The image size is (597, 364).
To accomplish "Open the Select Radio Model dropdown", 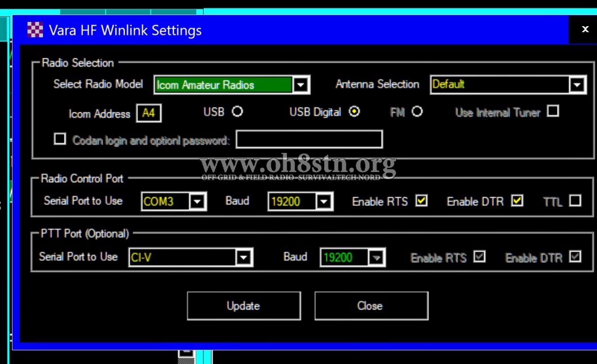I will coord(301,85).
